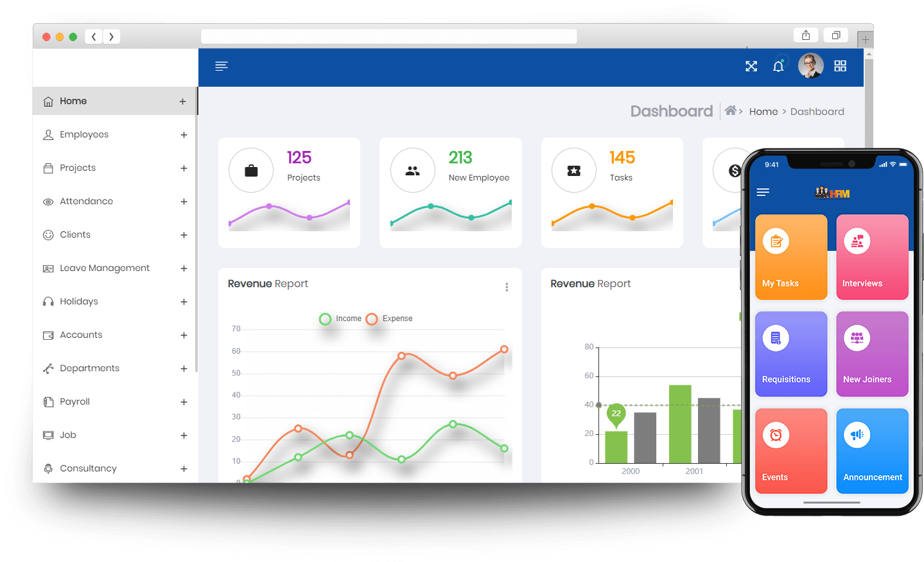Image resolution: width=924 pixels, height=562 pixels.
Task: Click the people icon on New Employee card
Action: 413,170
